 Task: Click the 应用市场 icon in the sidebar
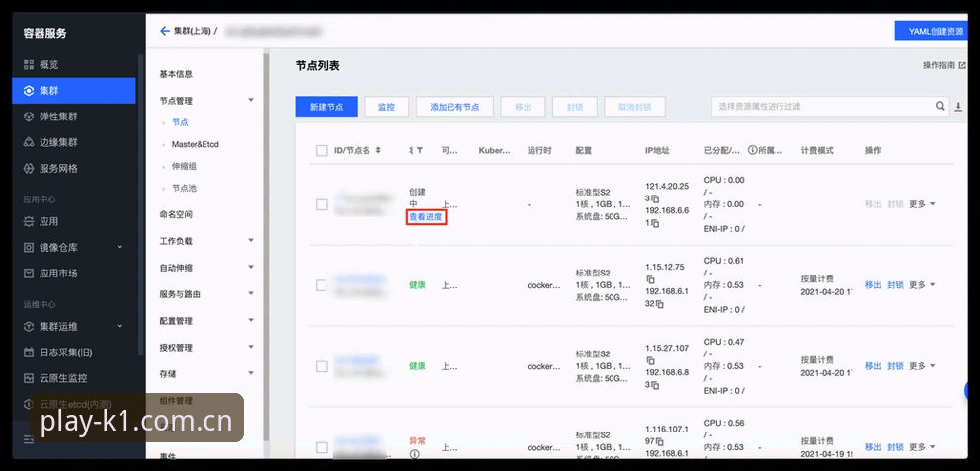[x=28, y=273]
